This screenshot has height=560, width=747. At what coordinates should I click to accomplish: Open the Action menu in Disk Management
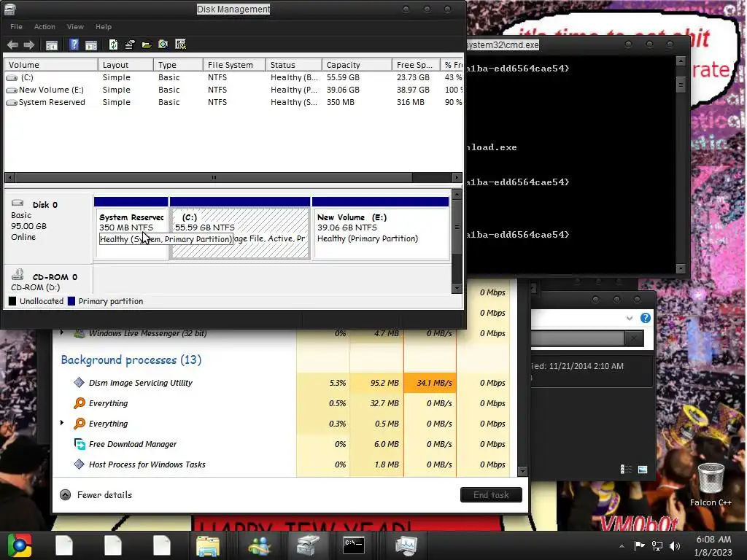44,27
